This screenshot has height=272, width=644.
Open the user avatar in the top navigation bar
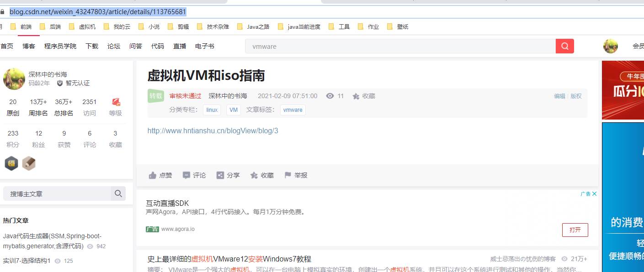click(x=611, y=46)
